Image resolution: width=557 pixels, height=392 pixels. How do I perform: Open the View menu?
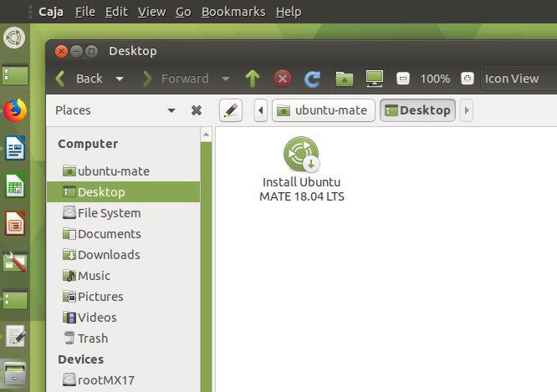coord(151,12)
